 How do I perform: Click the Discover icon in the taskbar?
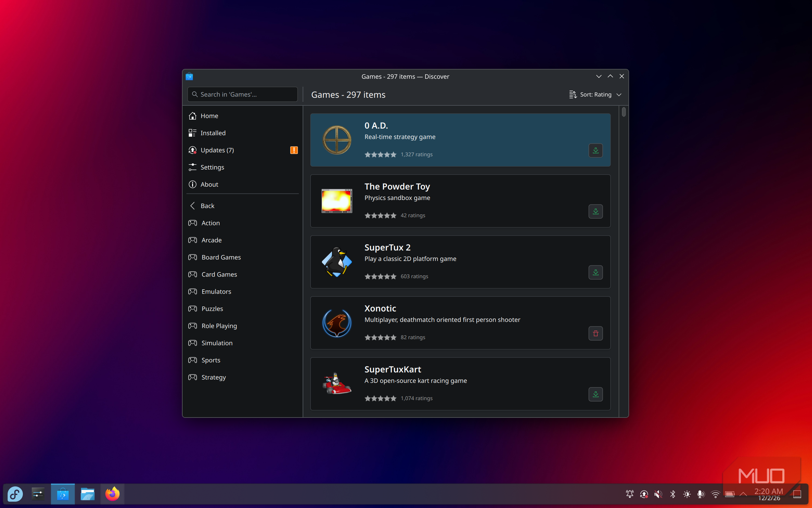[x=63, y=494]
